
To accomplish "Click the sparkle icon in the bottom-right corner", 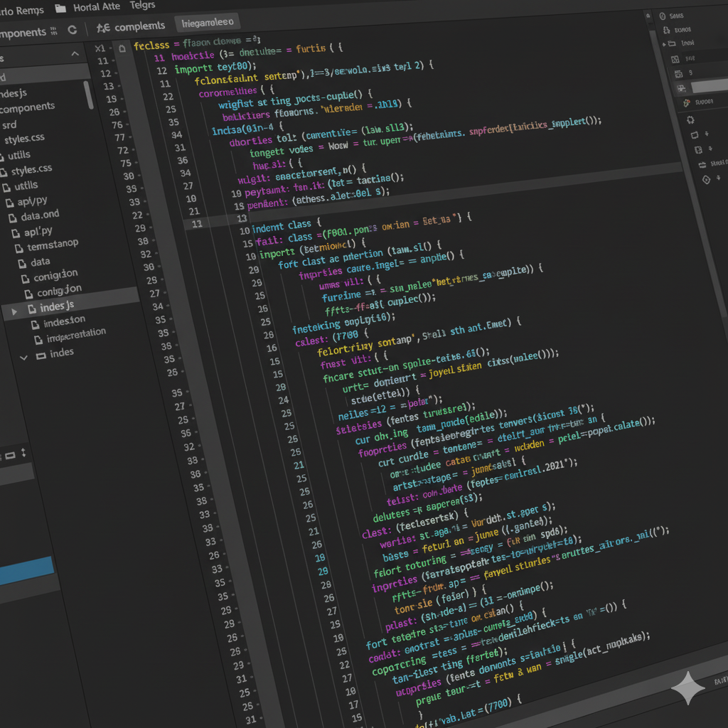I will 687,687.
